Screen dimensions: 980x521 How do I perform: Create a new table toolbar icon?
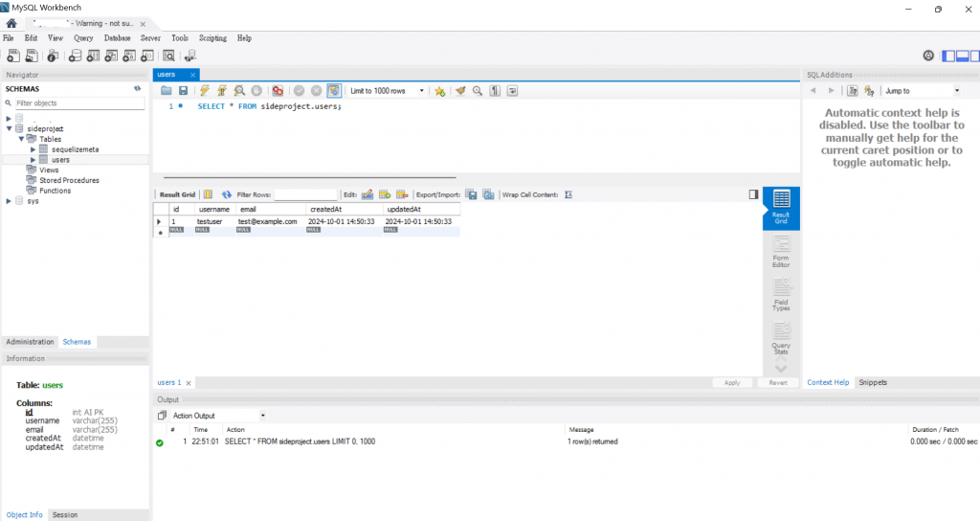click(93, 57)
